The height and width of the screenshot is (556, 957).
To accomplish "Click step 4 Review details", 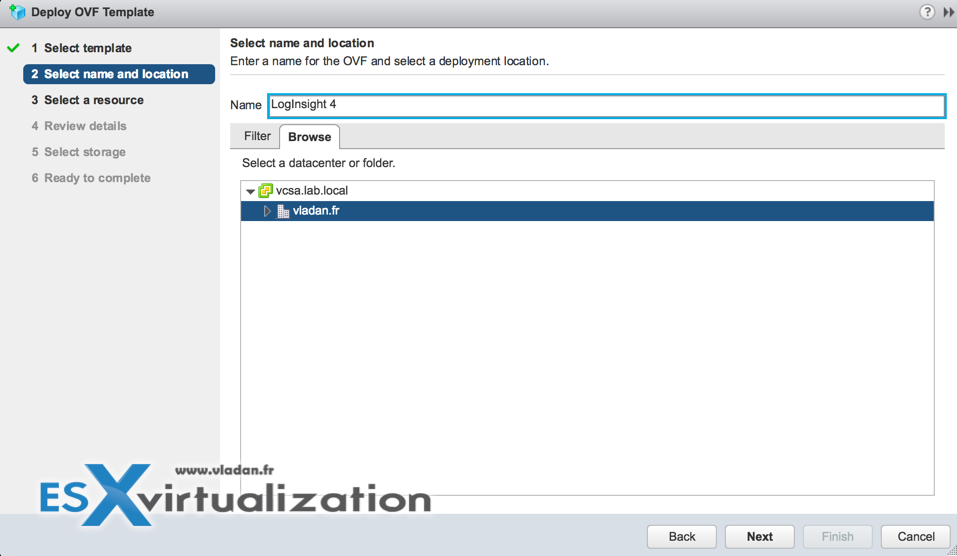I will pyautogui.click(x=79, y=126).
